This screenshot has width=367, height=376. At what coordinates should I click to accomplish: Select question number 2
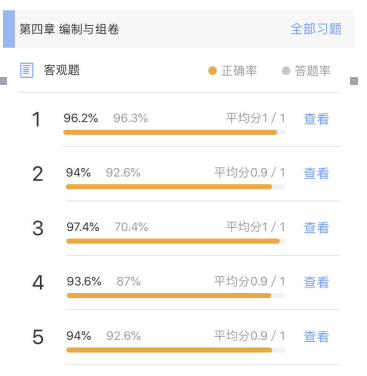[38, 174]
